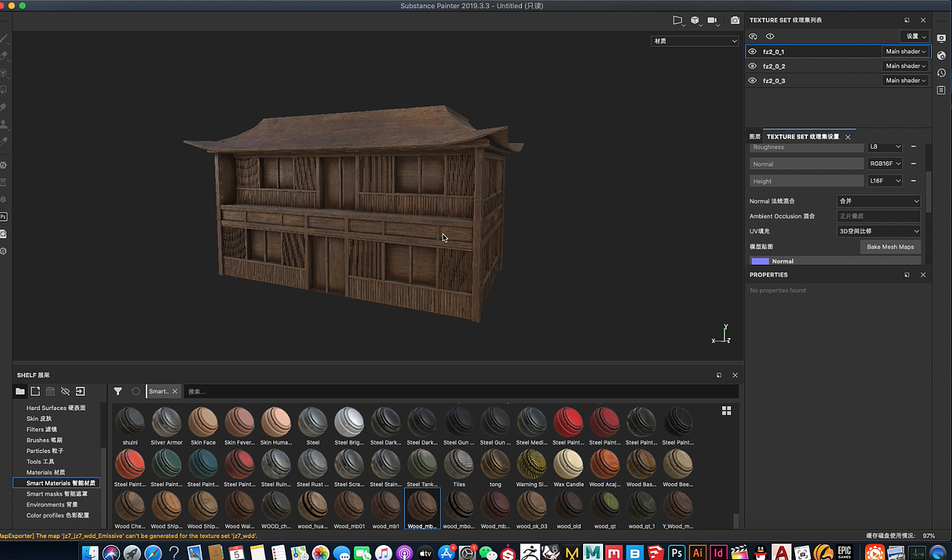Open the 材质 viewport mode dropdown
The image size is (952, 560).
point(695,41)
